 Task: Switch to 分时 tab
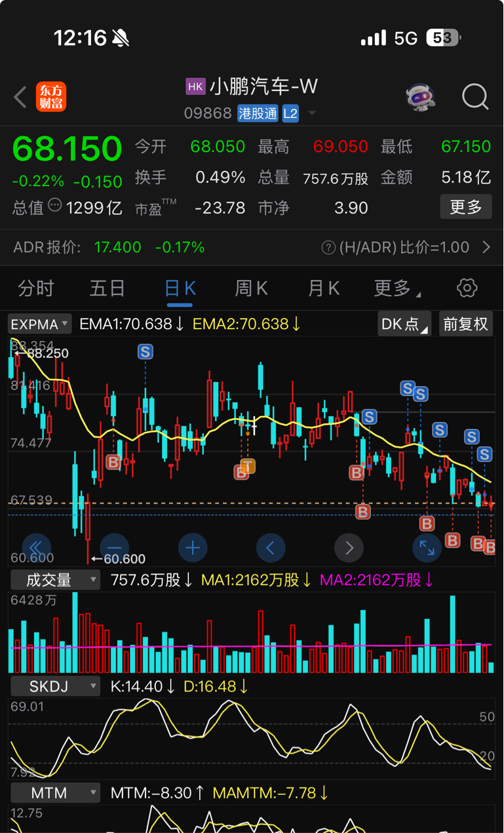(36, 288)
